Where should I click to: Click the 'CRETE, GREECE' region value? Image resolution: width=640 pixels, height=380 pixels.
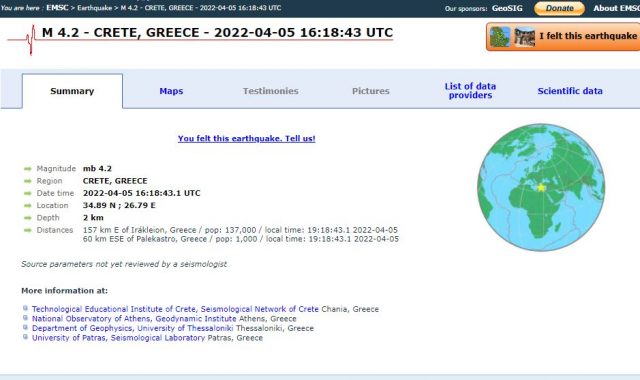115,181
